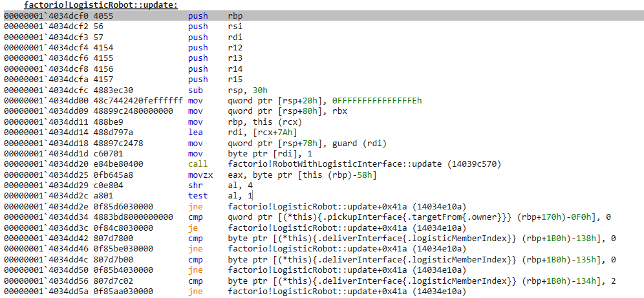The width and height of the screenshot is (644, 298).
Task: Click bytes 807d7c02
Action: coord(113,281)
